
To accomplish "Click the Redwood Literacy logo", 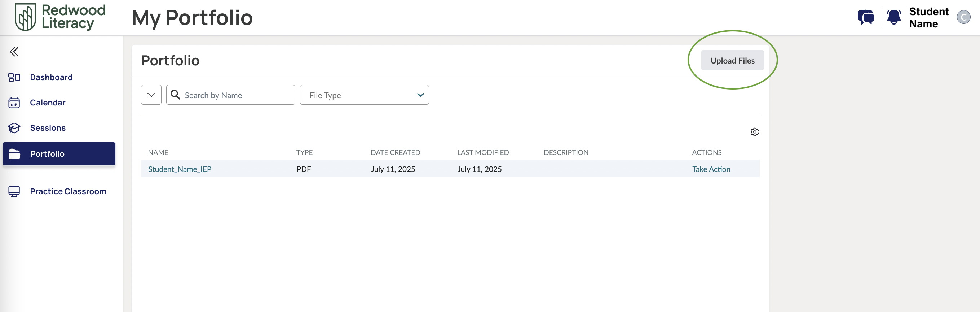I will tap(60, 17).
